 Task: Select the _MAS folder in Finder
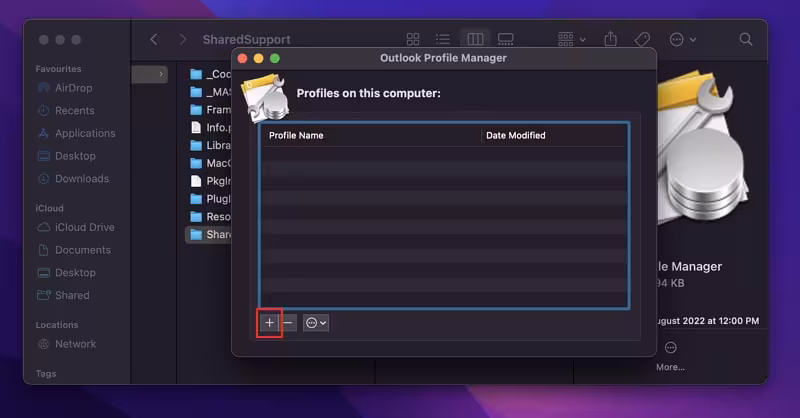coord(210,92)
